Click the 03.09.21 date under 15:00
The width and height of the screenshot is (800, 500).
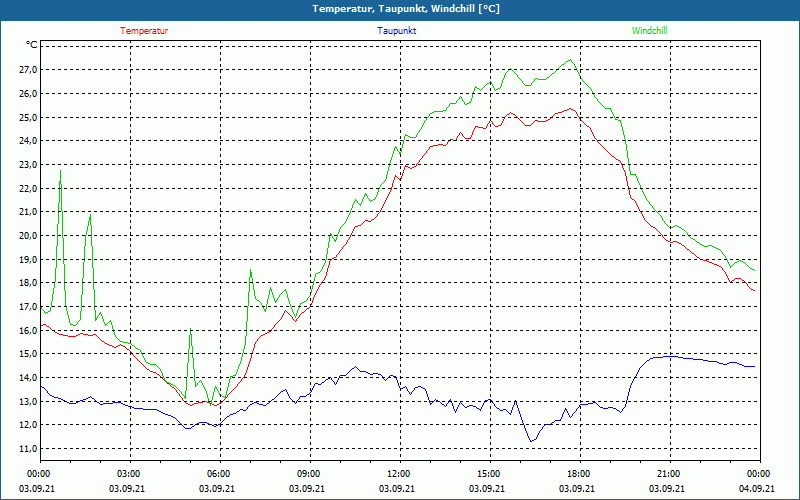487,488
